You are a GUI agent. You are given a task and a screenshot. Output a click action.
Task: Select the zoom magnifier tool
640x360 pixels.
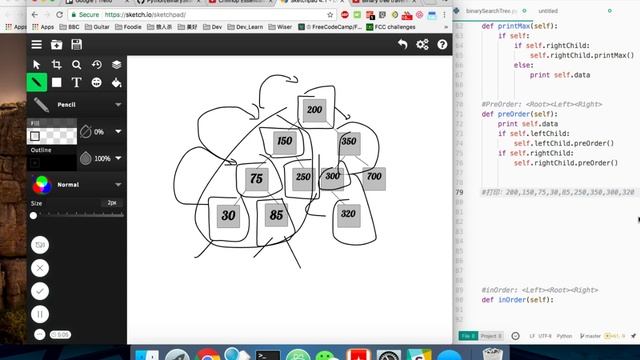[x=76, y=64]
